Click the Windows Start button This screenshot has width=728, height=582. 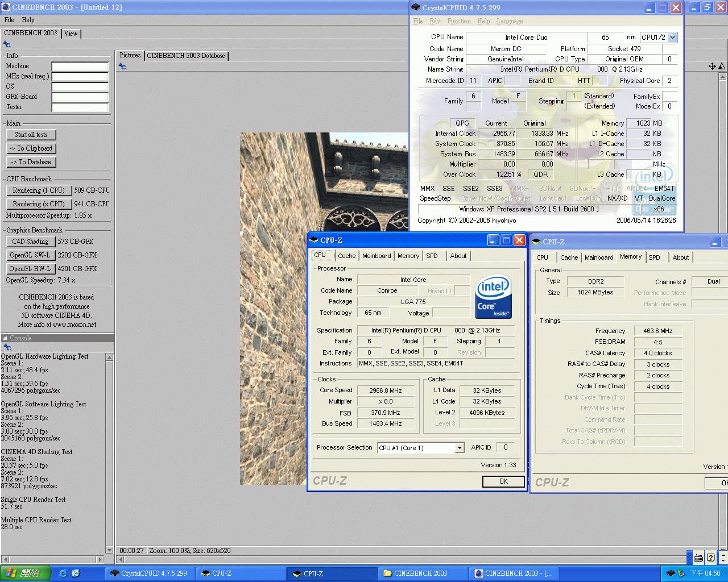pos(26,573)
